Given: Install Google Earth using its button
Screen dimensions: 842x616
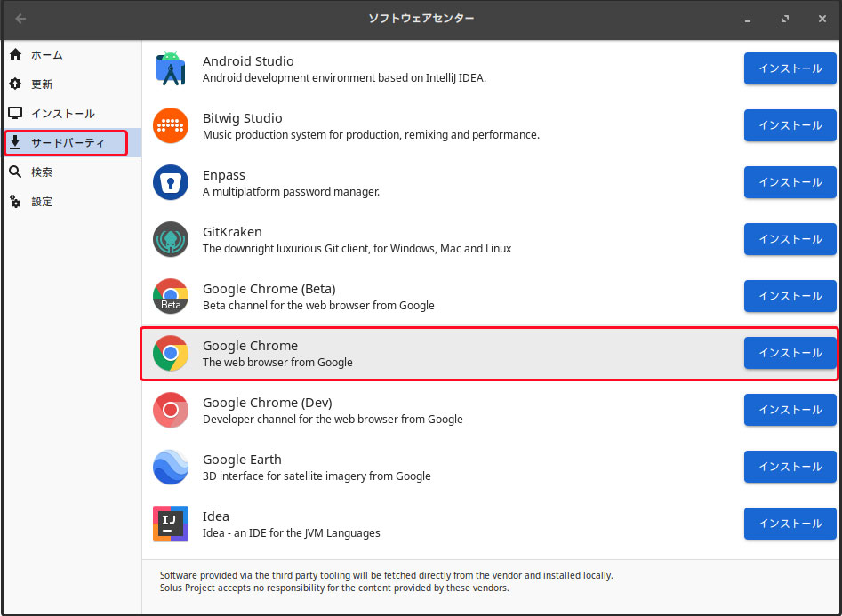Looking at the screenshot, I should [x=790, y=467].
